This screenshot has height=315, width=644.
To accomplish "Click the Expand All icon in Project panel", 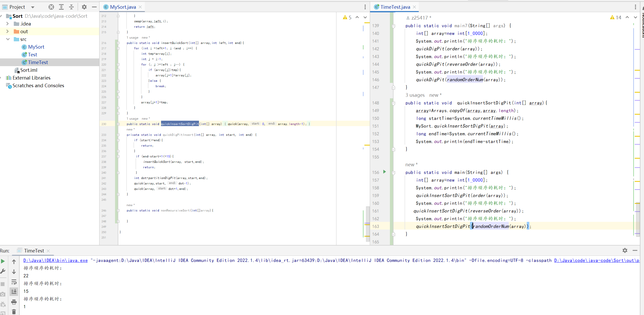I will 61,7.
